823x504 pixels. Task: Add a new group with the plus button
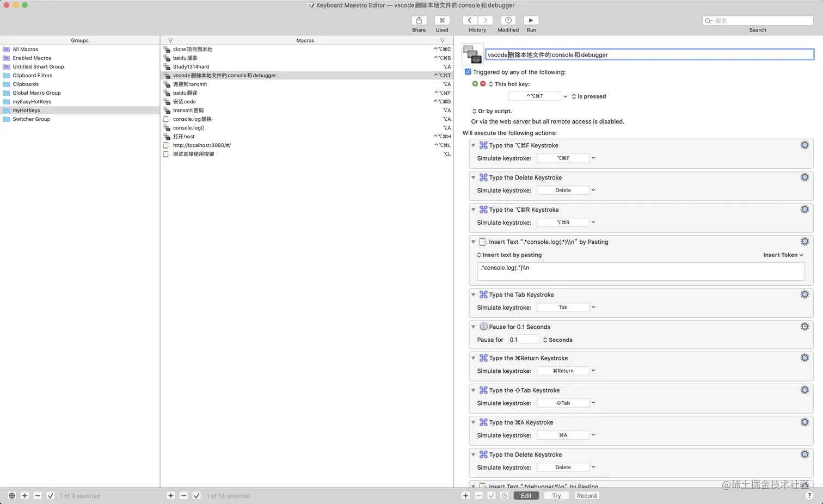[24, 496]
